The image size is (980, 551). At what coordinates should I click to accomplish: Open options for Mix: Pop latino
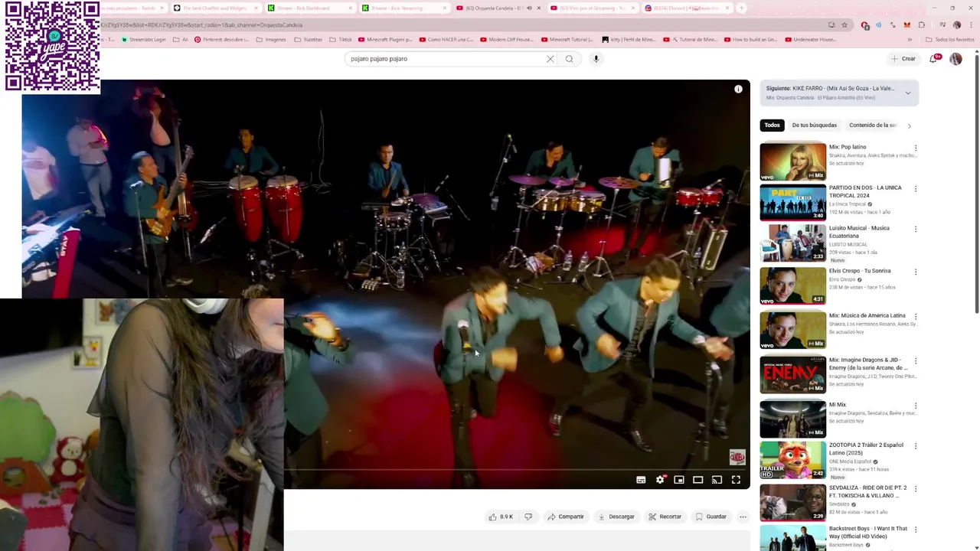click(915, 148)
